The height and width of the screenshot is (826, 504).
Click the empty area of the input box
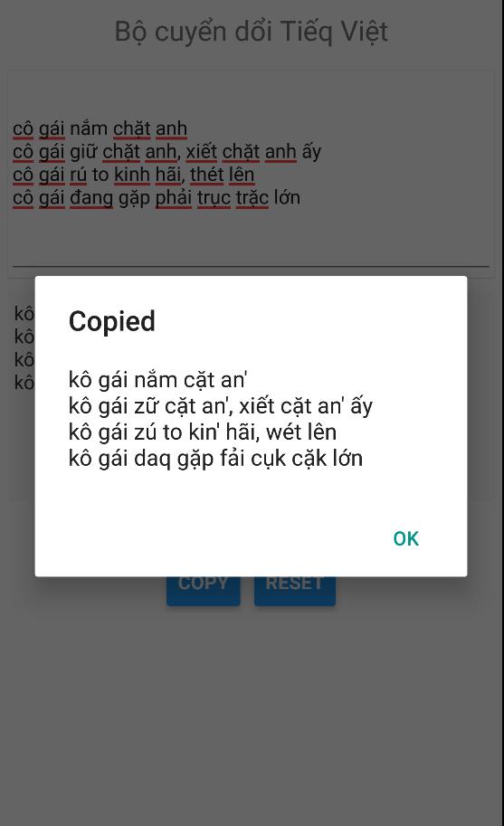pos(252,237)
